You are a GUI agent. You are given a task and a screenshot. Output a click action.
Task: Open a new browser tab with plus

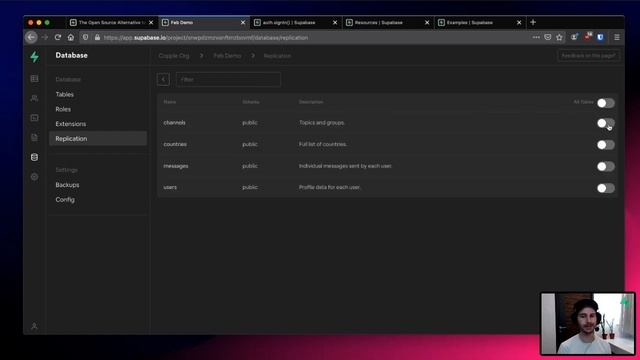point(533,22)
